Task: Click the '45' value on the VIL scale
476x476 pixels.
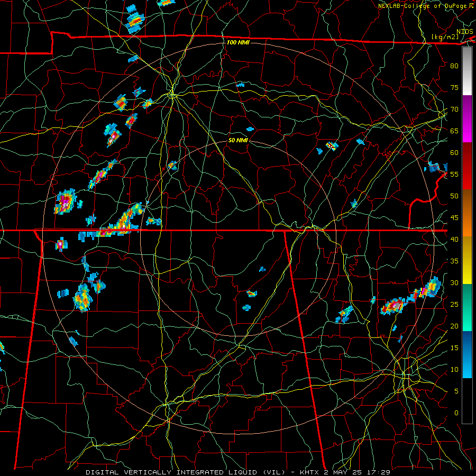Action: (x=454, y=218)
